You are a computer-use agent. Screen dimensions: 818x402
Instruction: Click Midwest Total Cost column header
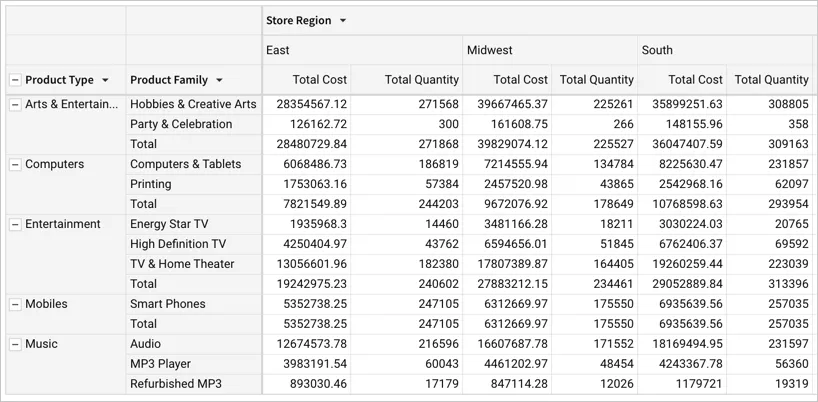pyautogui.click(x=507, y=80)
